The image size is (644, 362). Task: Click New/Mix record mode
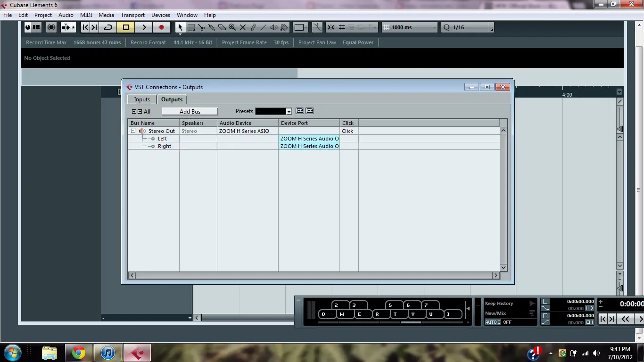pyautogui.click(x=495, y=313)
